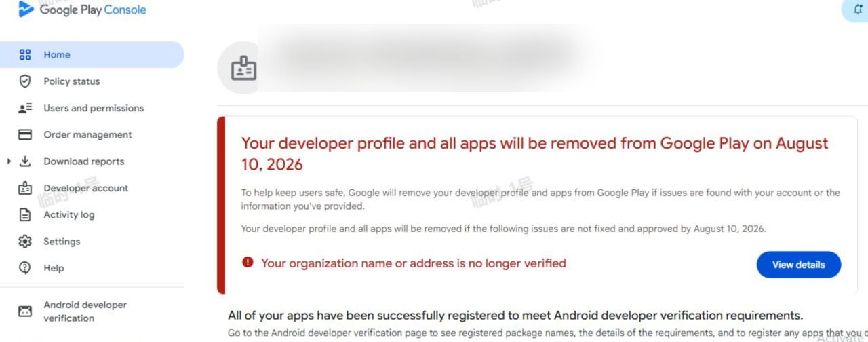The height and width of the screenshot is (342, 868).
Task: Expand the Download reports submenu arrow
Action: click(9, 161)
